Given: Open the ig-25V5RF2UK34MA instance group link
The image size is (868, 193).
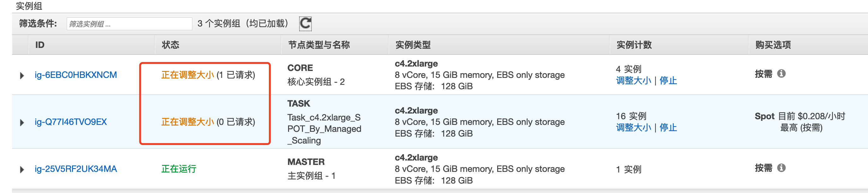Looking at the screenshot, I should (76, 169).
